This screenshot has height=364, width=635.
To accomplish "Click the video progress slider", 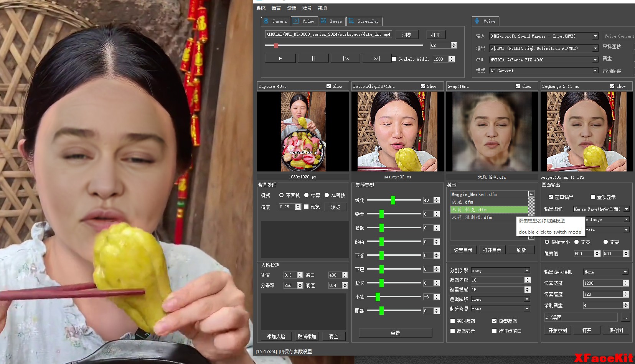I will point(344,45).
